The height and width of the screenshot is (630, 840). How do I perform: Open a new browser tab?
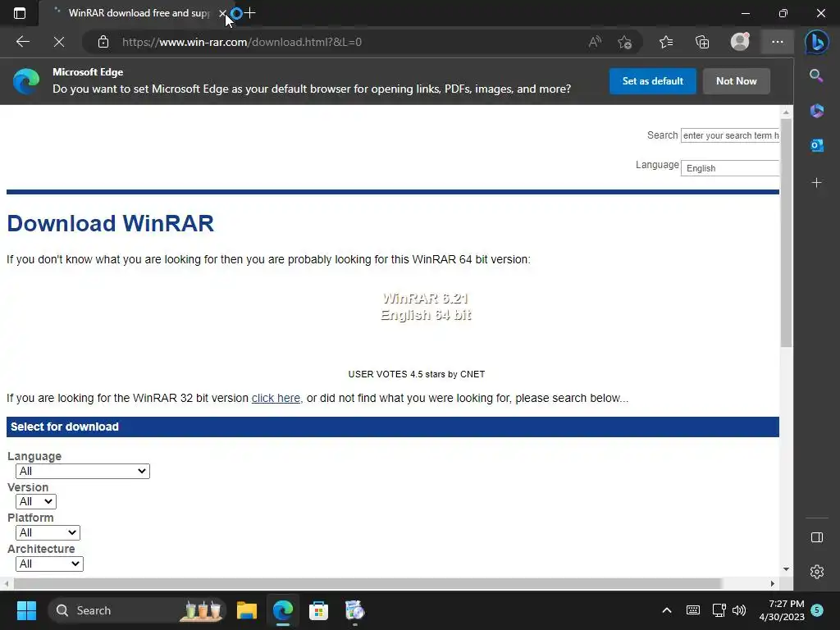(249, 13)
